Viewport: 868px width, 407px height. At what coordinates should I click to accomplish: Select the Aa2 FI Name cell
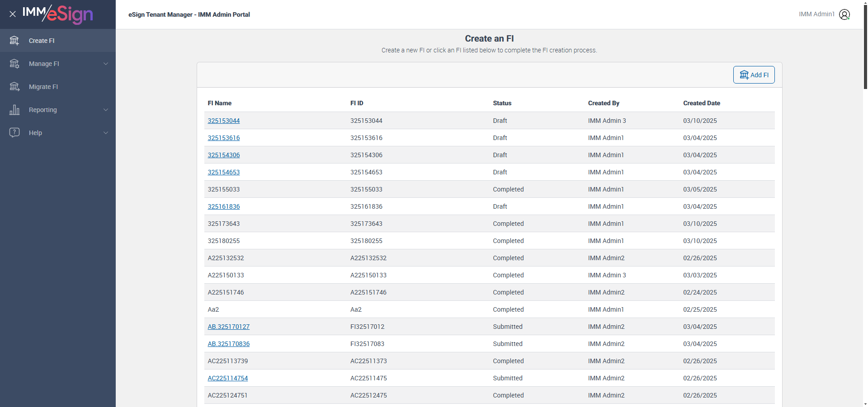pos(213,309)
